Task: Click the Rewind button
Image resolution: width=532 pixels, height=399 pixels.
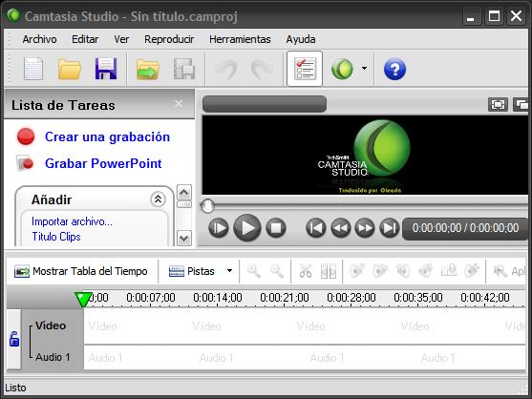Action: tap(341, 228)
